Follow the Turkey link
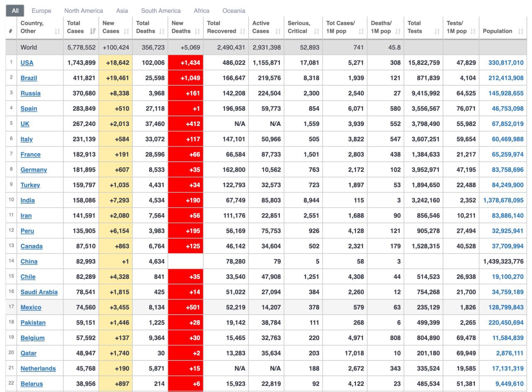 pyautogui.click(x=30, y=185)
